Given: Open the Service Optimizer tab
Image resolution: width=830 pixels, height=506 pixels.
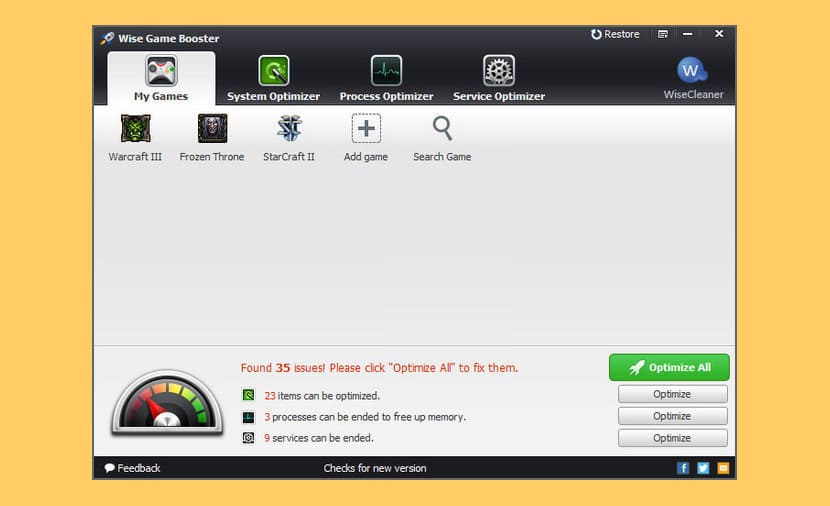Looking at the screenshot, I should 499,78.
